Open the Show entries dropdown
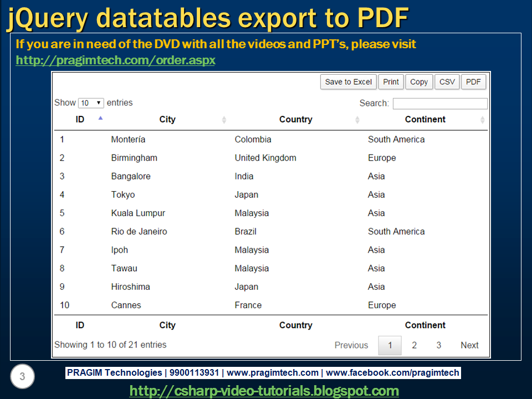The image size is (532, 399). coord(90,103)
